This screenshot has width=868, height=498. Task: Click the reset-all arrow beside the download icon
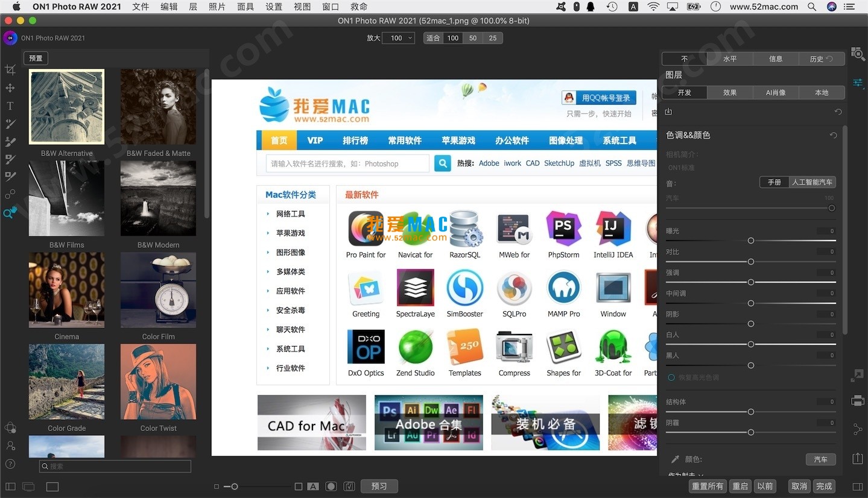(838, 112)
